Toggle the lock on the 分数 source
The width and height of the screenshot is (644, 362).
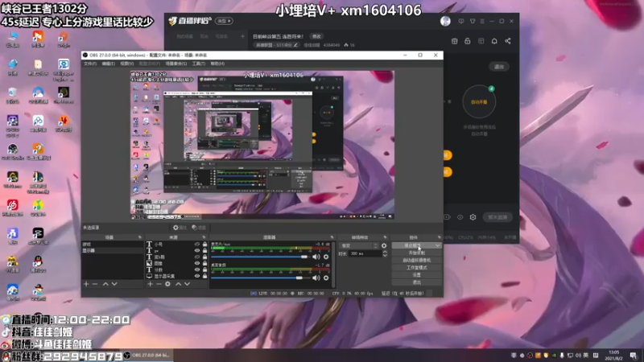point(204,269)
